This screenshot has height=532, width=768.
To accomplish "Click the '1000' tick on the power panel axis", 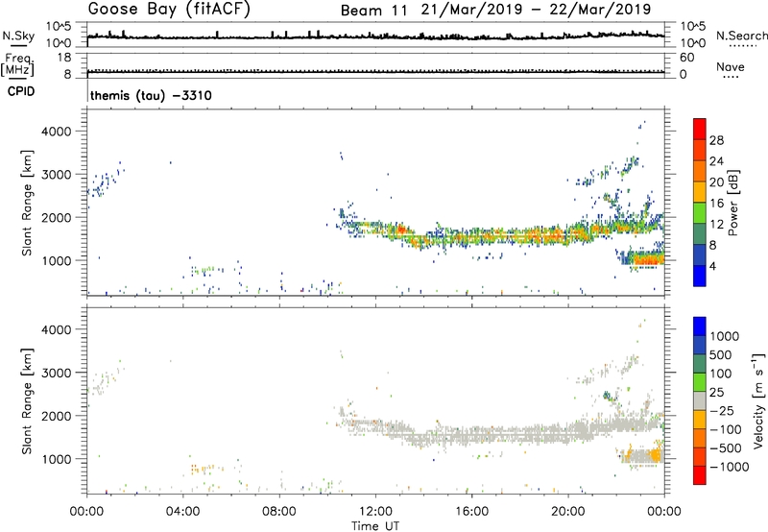I will pos(57,260).
